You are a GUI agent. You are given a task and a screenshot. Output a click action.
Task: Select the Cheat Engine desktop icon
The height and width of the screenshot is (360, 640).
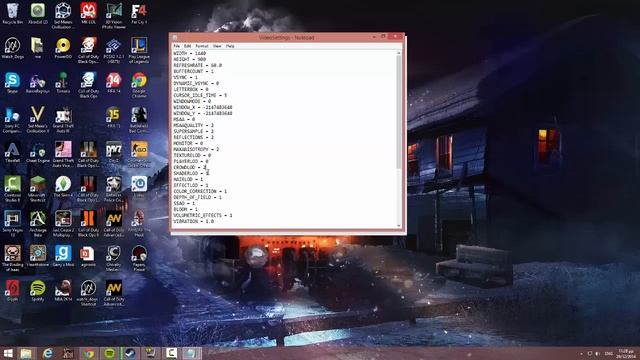(38, 153)
